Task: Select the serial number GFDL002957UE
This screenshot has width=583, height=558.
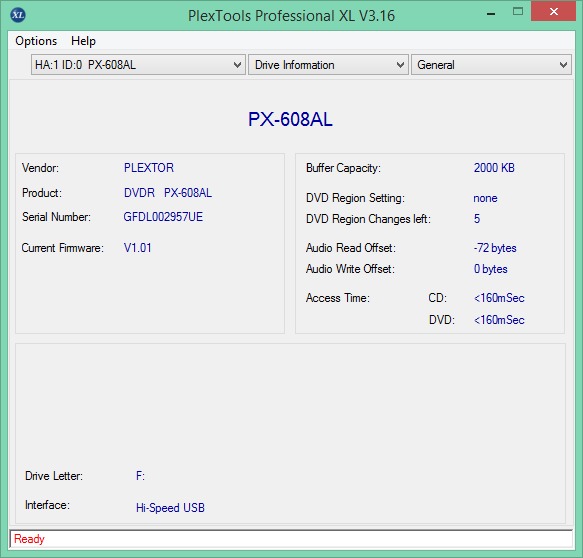Action: pyautogui.click(x=163, y=217)
